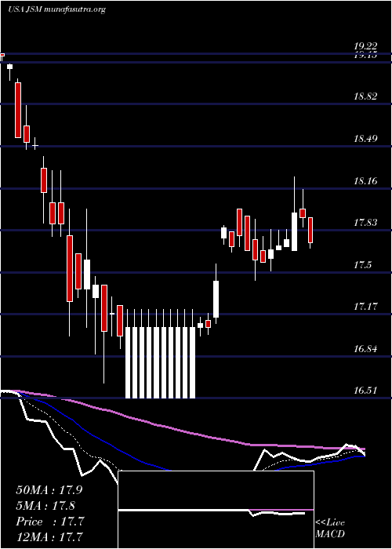The width and height of the screenshot is (392, 549).
Task: Click the 18.49 price axis label
Action: click(x=365, y=138)
